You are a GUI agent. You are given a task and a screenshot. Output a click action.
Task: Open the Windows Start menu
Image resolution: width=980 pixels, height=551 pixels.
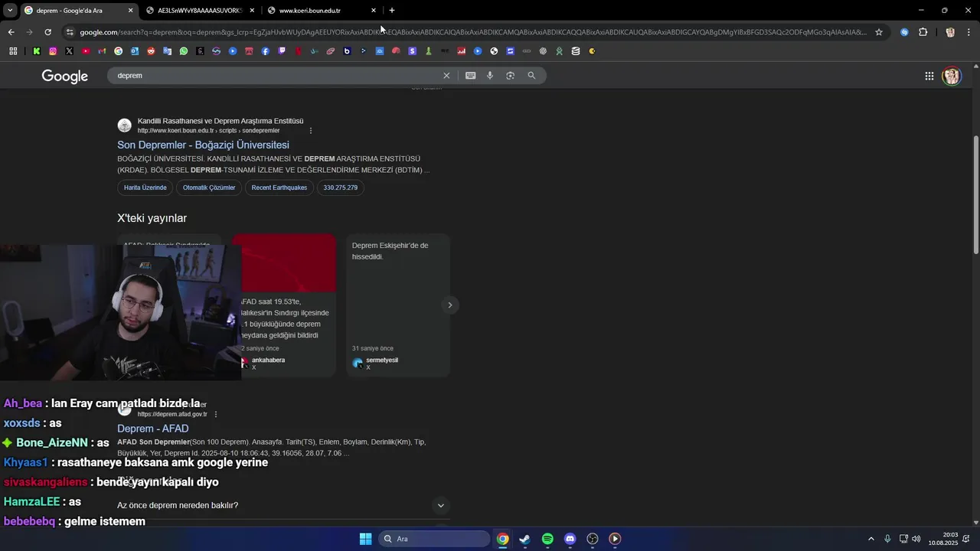tap(365, 539)
